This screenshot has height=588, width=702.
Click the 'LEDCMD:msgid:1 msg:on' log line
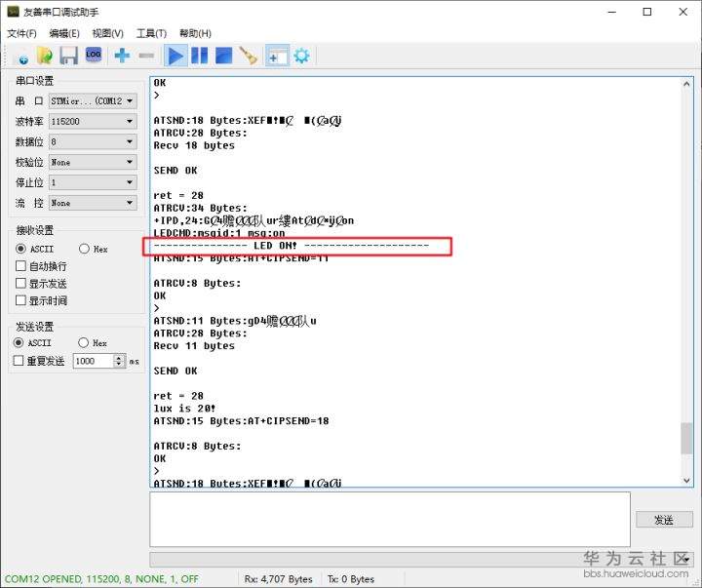[219, 233]
